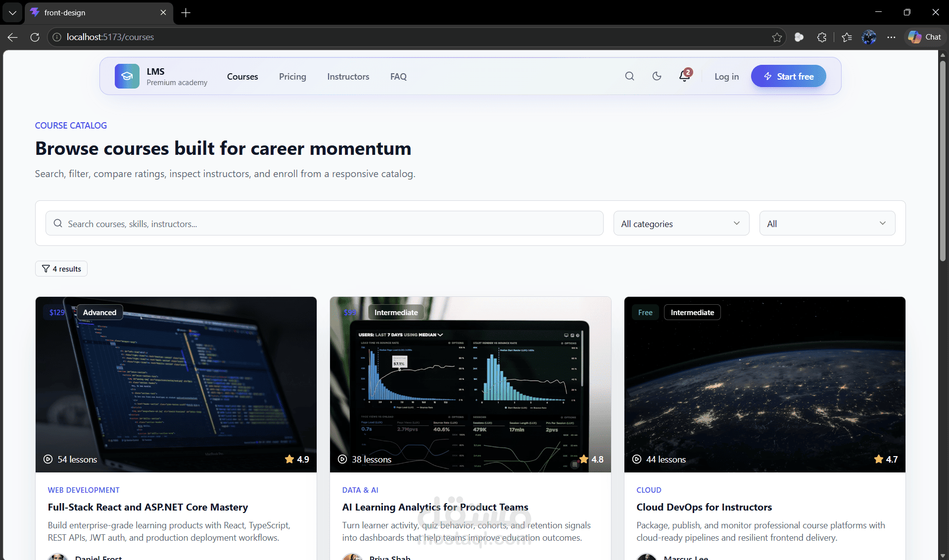Open the Pricing nav item

[x=292, y=77]
